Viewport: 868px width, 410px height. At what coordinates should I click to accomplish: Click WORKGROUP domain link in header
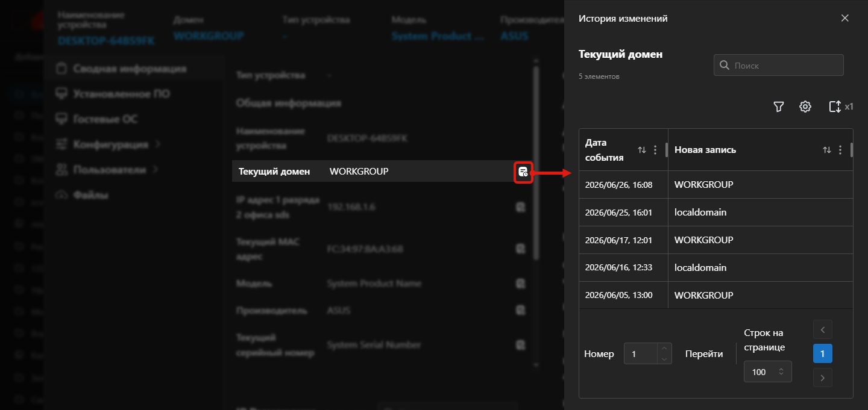(209, 36)
